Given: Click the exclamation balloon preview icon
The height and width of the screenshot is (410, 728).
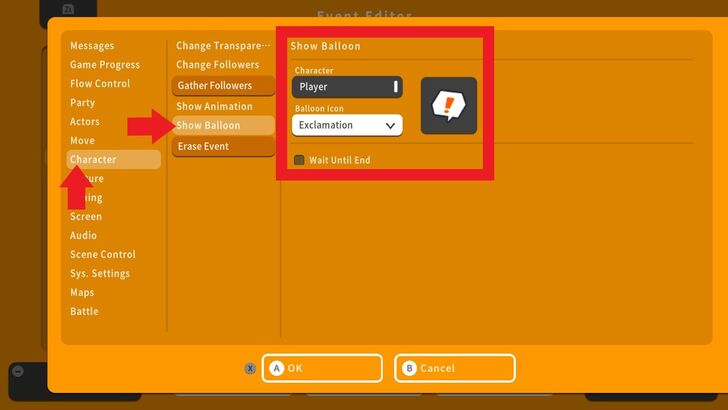Looking at the screenshot, I should coord(448,106).
